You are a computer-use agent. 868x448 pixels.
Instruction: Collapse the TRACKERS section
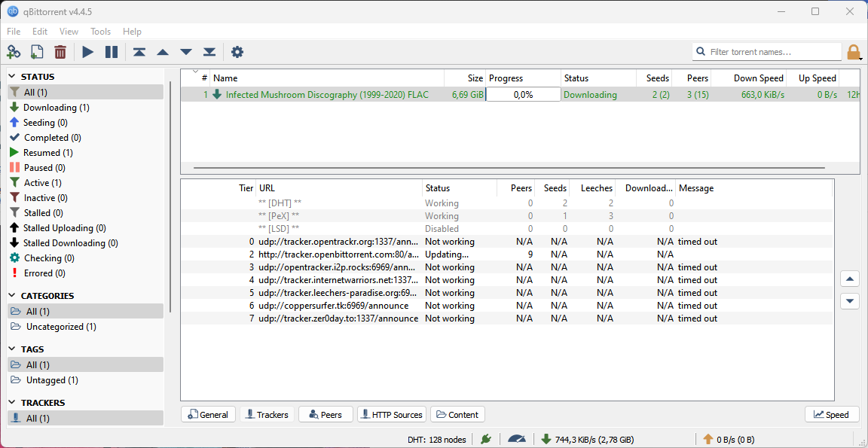point(13,403)
